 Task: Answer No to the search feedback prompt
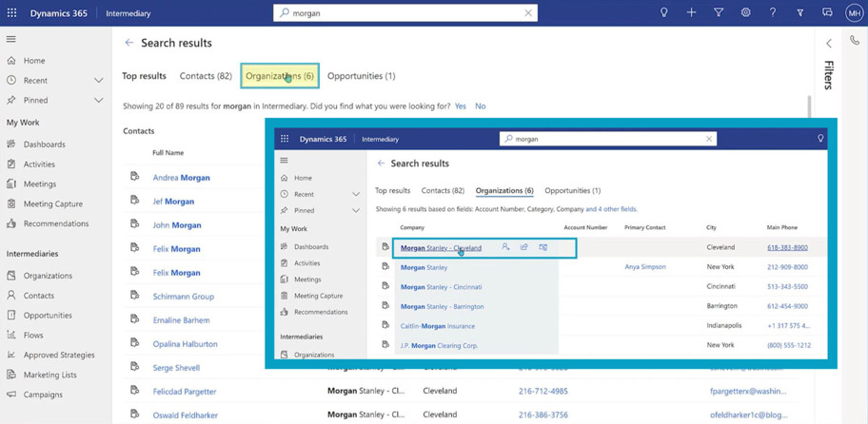tap(480, 106)
